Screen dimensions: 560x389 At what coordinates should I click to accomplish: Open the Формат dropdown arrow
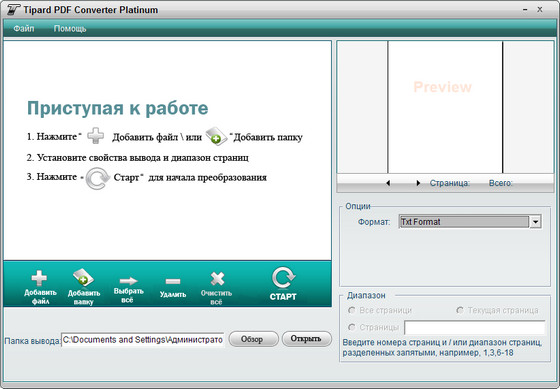point(535,222)
